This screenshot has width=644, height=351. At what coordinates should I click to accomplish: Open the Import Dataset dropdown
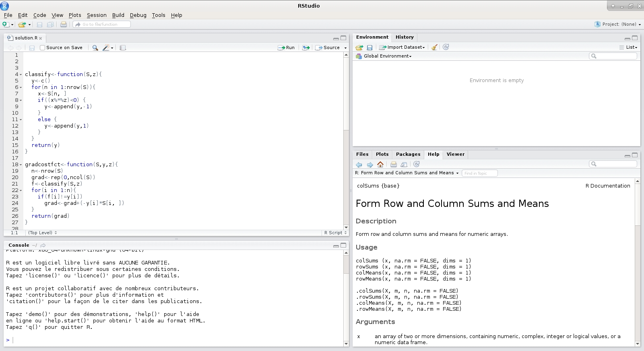pos(402,47)
